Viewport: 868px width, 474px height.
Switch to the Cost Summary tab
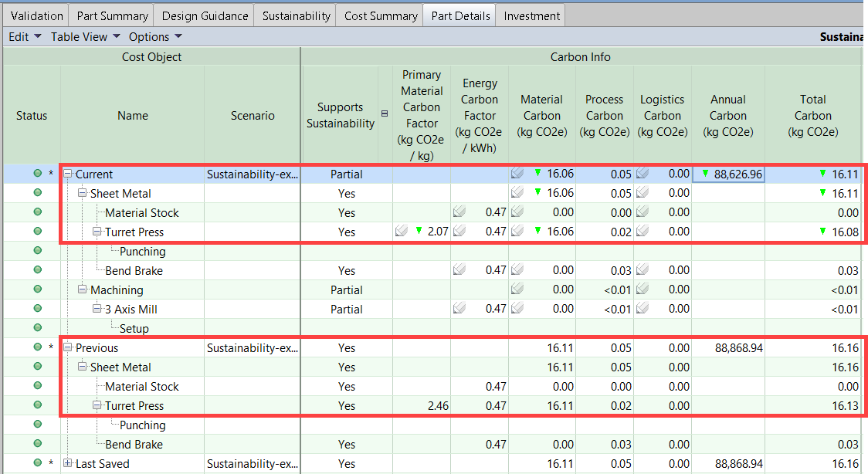tap(381, 16)
